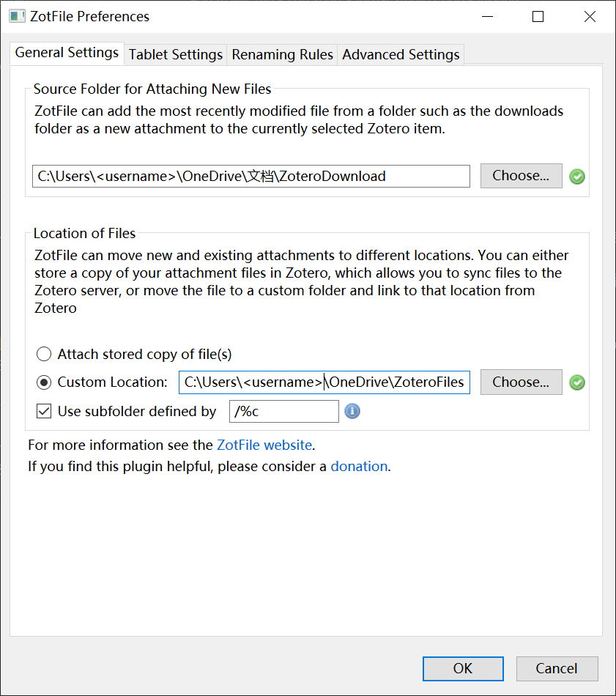The height and width of the screenshot is (696, 616).
Task: Minimize the ZotFile Preferences window
Action: 487,17
